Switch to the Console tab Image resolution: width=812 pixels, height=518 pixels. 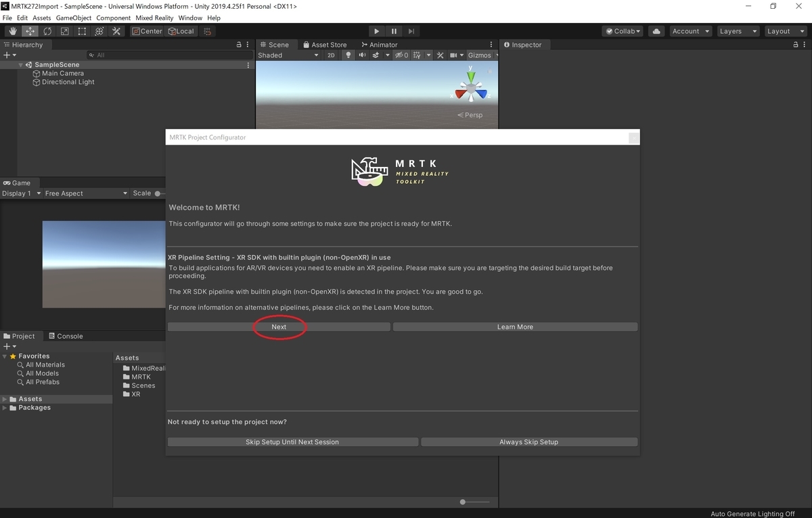(x=66, y=336)
